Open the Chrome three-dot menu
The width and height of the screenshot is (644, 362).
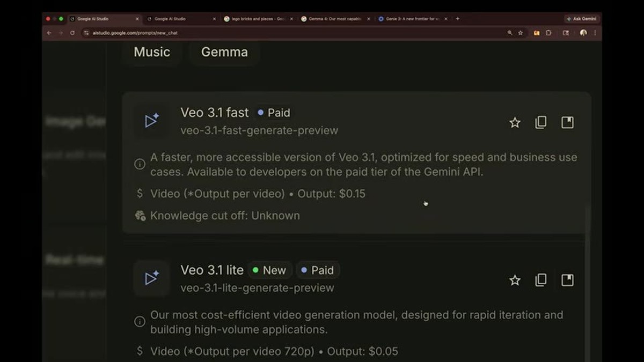[x=595, y=33]
